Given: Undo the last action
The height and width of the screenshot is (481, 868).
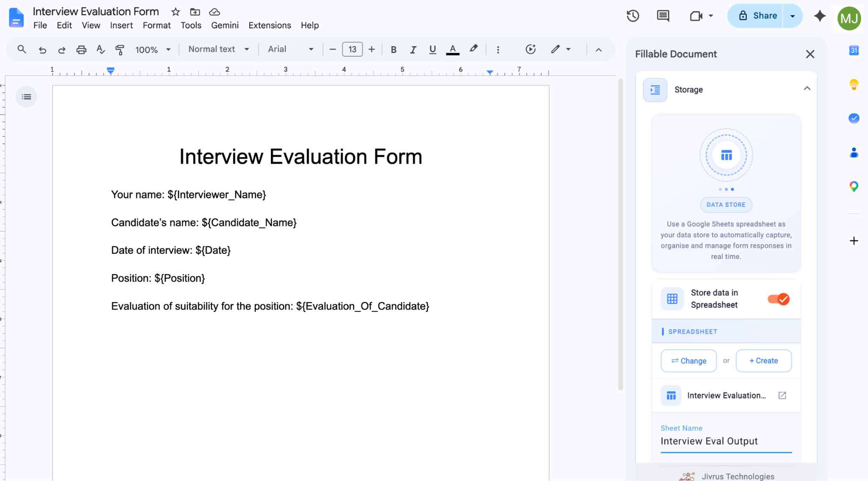Looking at the screenshot, I should click(x=42, y=50).
